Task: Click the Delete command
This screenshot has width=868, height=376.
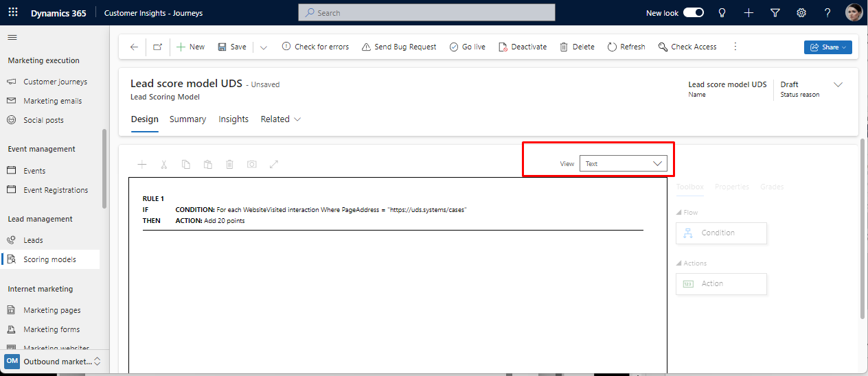Action: point(577,47)
